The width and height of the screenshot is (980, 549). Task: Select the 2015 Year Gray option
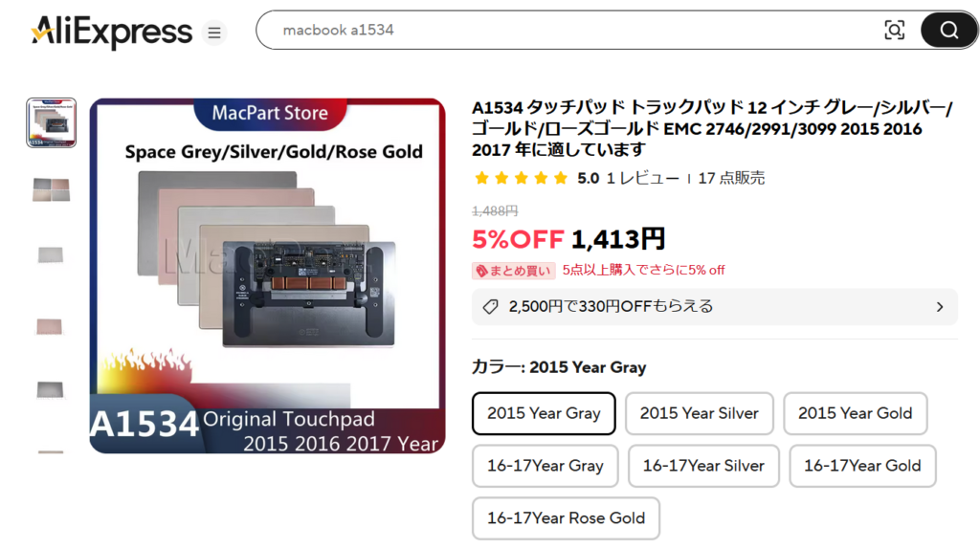544,413
